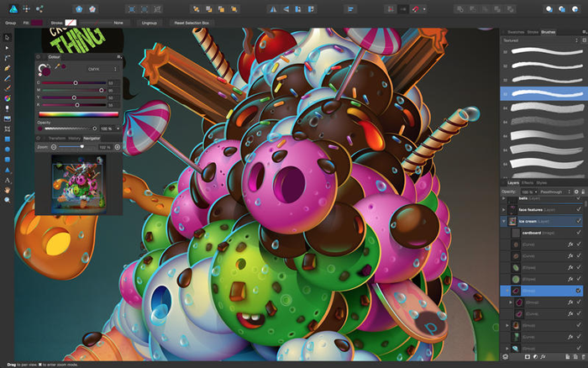Viewport: 588px width, 368px height.
Task: Open the Alignment toolbar icon
Action: point(350,9)
